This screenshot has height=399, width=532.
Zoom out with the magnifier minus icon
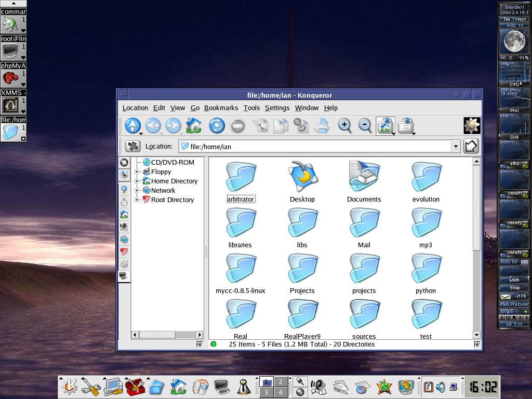(x=365, y=125)
